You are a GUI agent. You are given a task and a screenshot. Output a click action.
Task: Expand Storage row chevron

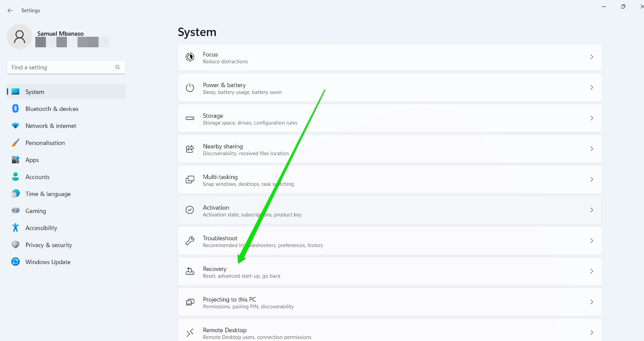[x=592, y=118]
